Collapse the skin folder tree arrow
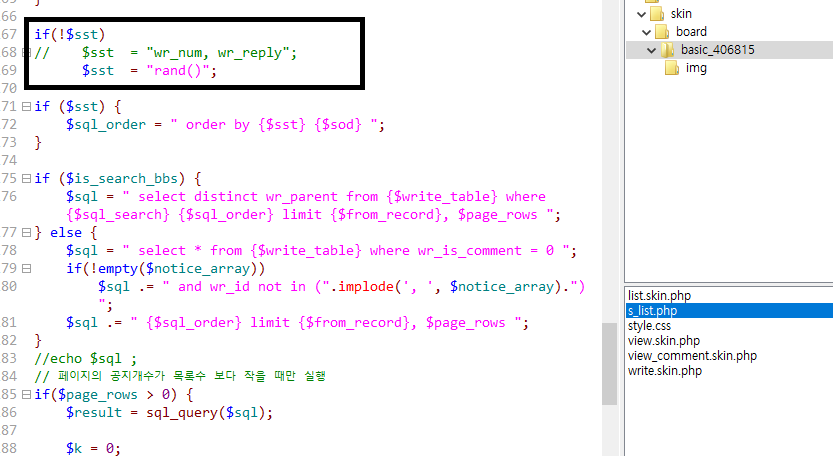 coord(640,14)
